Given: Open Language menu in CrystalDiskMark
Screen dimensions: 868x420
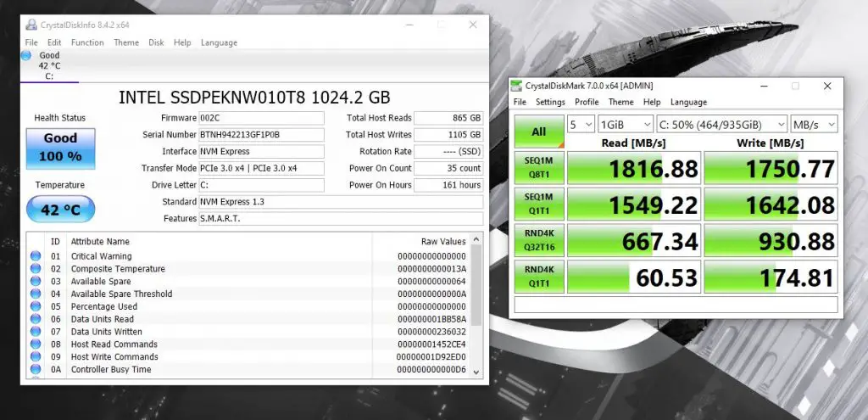Looking at the screenshot, I should [688, 102].
